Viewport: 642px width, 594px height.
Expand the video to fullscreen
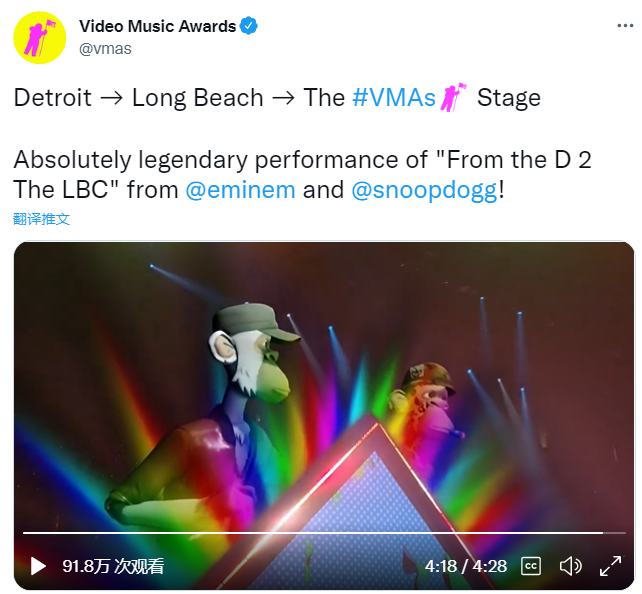[x=610, y=566]
